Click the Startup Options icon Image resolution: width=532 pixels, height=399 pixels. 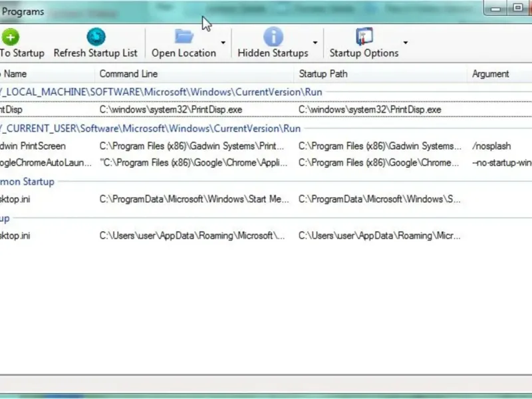tap(364, 37)
